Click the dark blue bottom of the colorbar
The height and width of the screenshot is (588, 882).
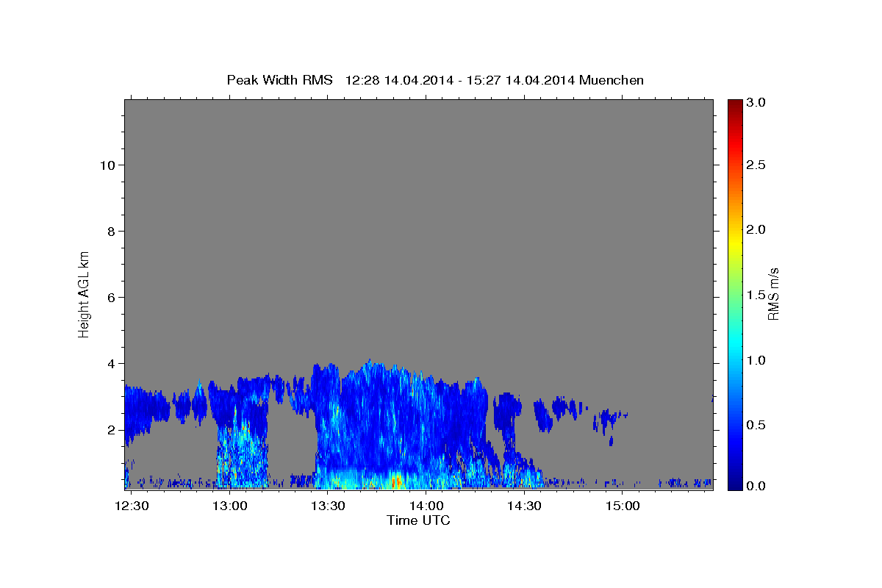tap(734, 484)
